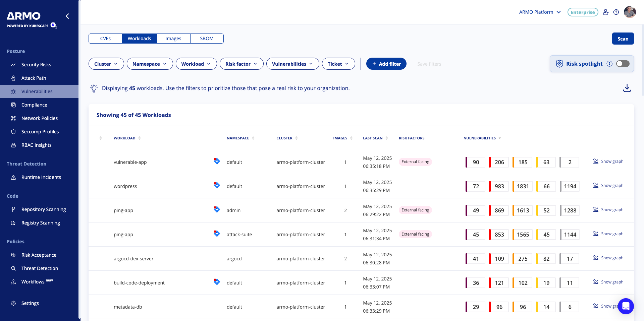Switch to the CVEs tab
This screenshot has height=321, width=644.
[x=105, y=39]
